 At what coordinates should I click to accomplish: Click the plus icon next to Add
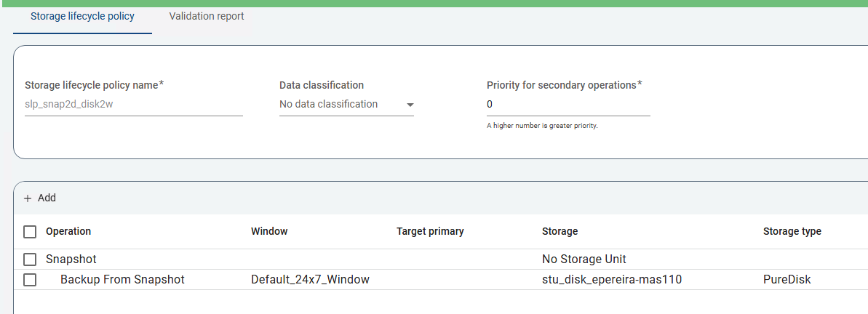pyautogui.click(x=28, y=198)
